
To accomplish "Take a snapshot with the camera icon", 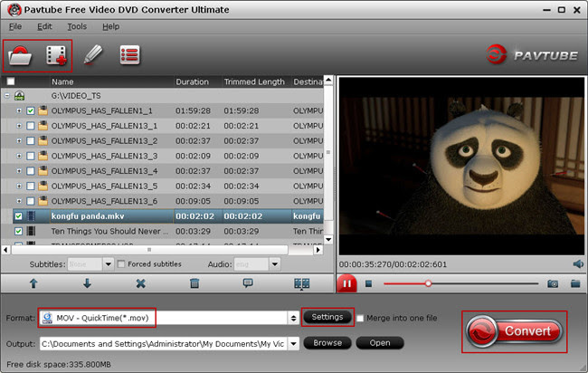I will click(553, 283).
